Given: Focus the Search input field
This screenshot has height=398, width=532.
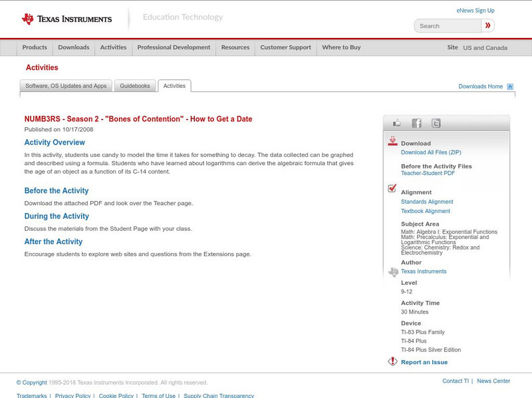Looking at the screenshot, I should (448, 26).
